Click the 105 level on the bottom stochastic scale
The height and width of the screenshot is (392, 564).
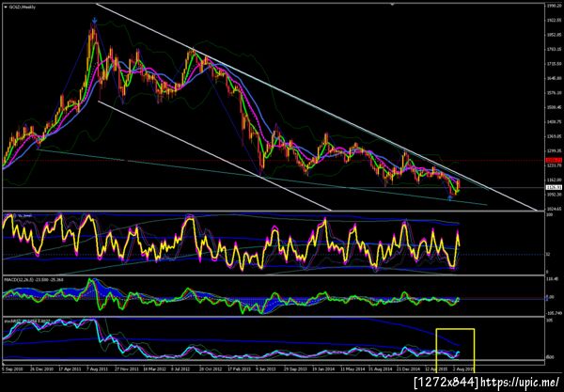(x=550, y=320)
